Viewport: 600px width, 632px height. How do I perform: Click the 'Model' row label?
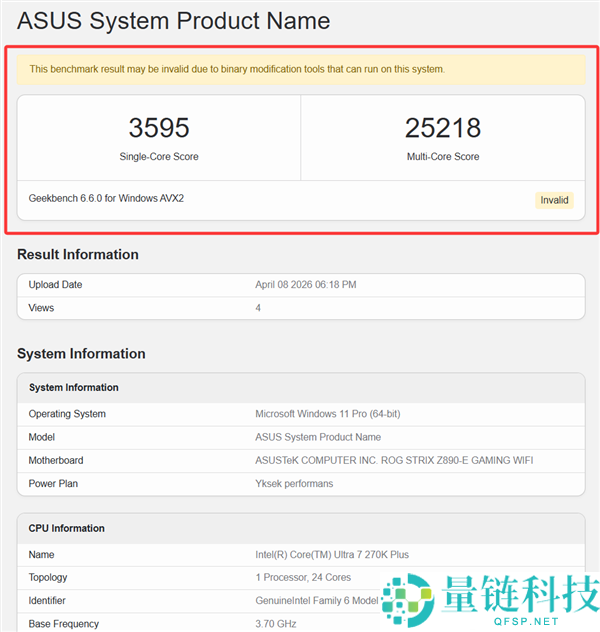tap(42, 437)
